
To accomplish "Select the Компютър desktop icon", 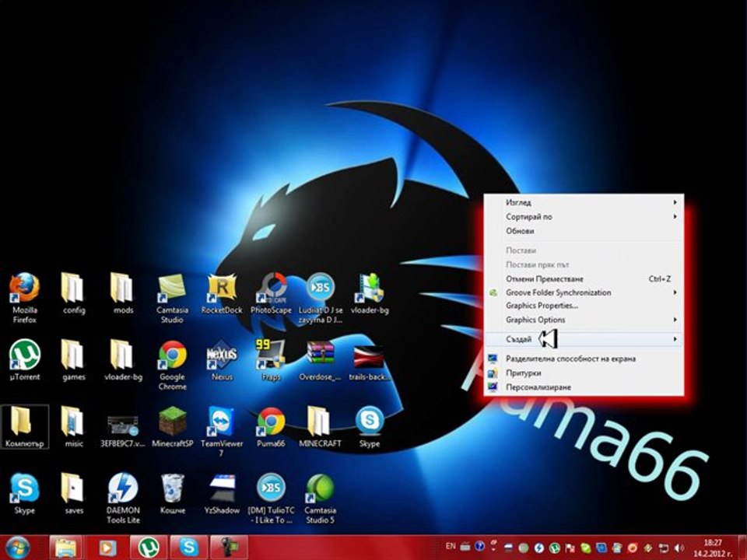I will [x=24, y=426].
